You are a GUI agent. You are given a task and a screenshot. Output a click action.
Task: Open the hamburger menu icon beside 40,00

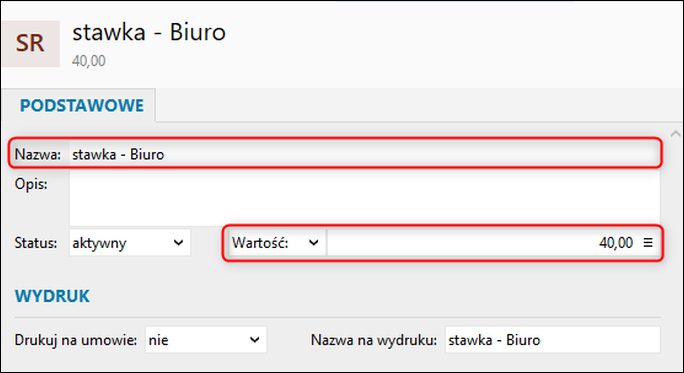648,243
